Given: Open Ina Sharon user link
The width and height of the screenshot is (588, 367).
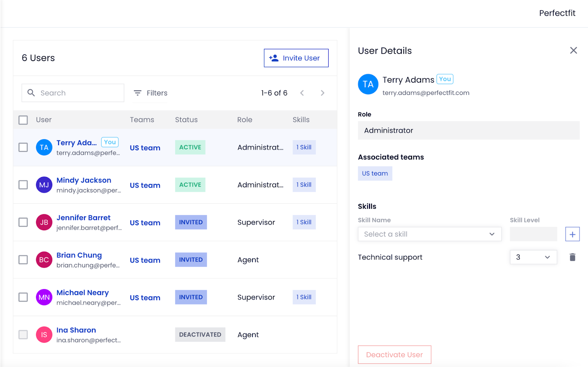Looking at the screenshot, I should coord(76,330).
